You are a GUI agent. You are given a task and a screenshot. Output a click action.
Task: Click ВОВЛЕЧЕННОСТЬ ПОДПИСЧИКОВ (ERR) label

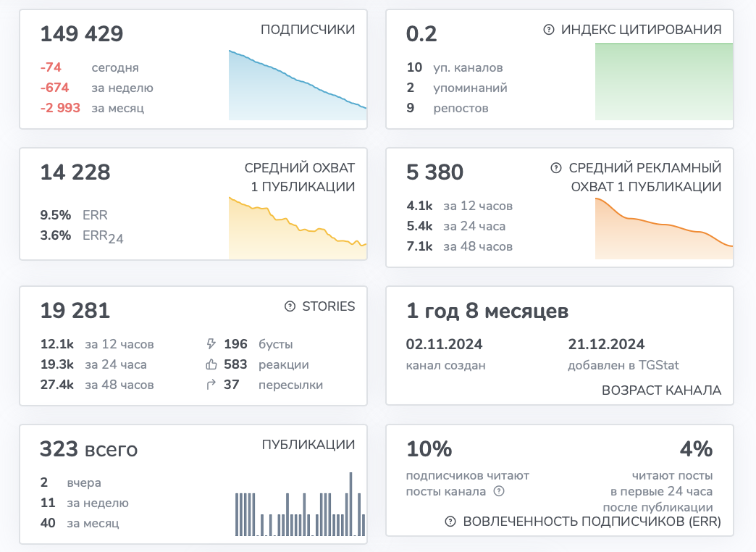(x=592, y=522)
